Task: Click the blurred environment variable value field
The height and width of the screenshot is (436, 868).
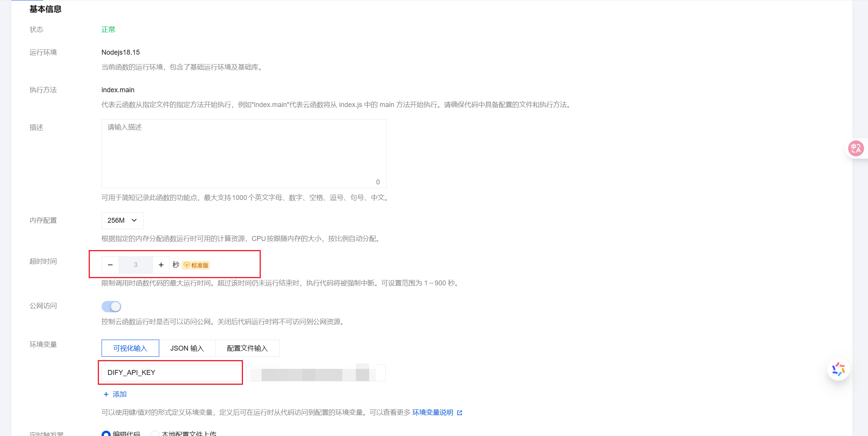Action: (316, 373)
